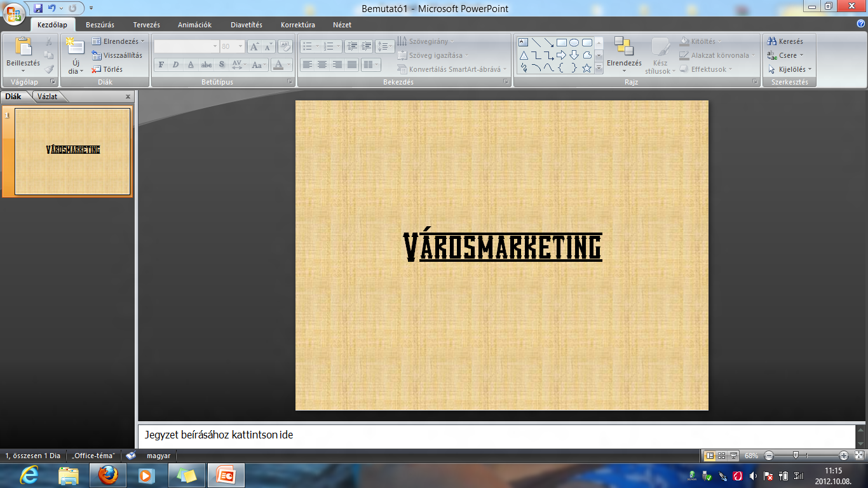Click the Cut scissors icon

pos(49,42)
